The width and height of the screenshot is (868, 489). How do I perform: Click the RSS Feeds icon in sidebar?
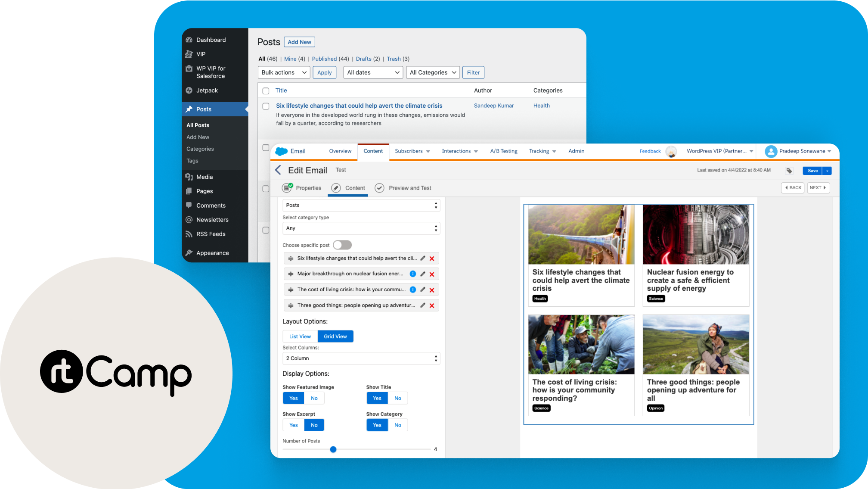click(x=189, y=234)
